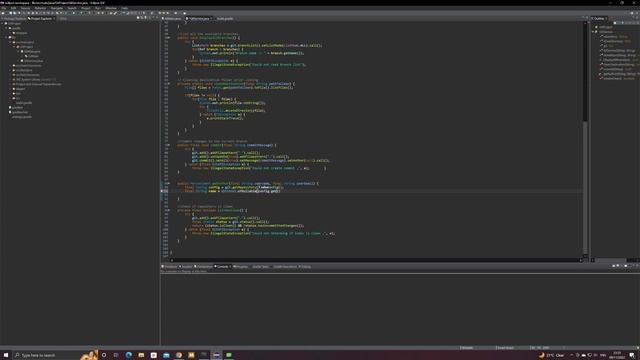Open Task View from the taskbar
Image resolution: width=640 pixels, height=360 pixels.
point(116,355)
